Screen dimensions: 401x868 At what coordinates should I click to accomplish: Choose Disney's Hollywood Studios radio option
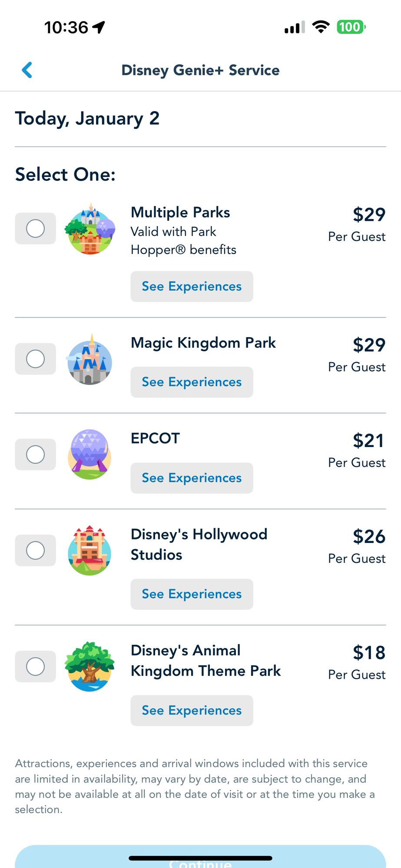coord(35,550)
